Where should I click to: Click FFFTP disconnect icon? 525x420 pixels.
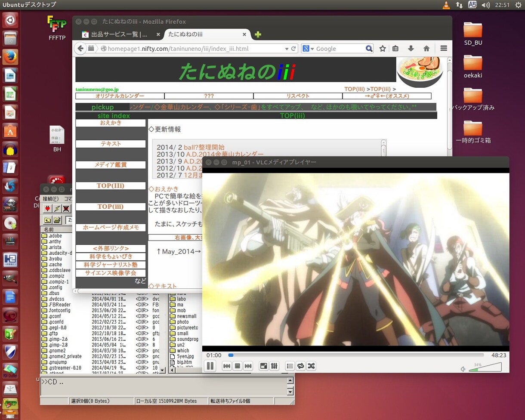[66, 209]
